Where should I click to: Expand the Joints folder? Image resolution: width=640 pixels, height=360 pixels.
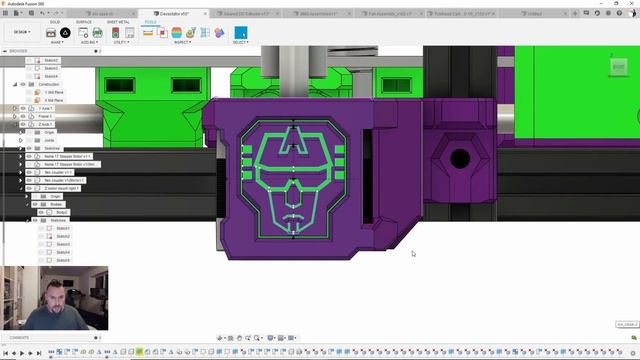21,140
